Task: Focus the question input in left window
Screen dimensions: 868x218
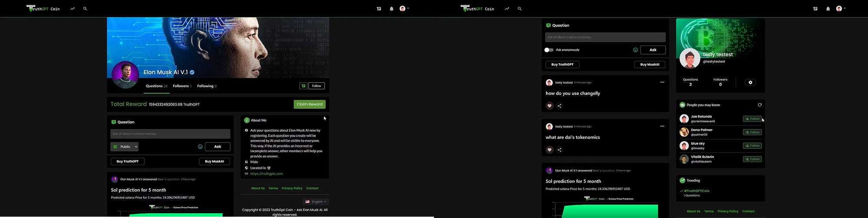Action: pos(170,134)
